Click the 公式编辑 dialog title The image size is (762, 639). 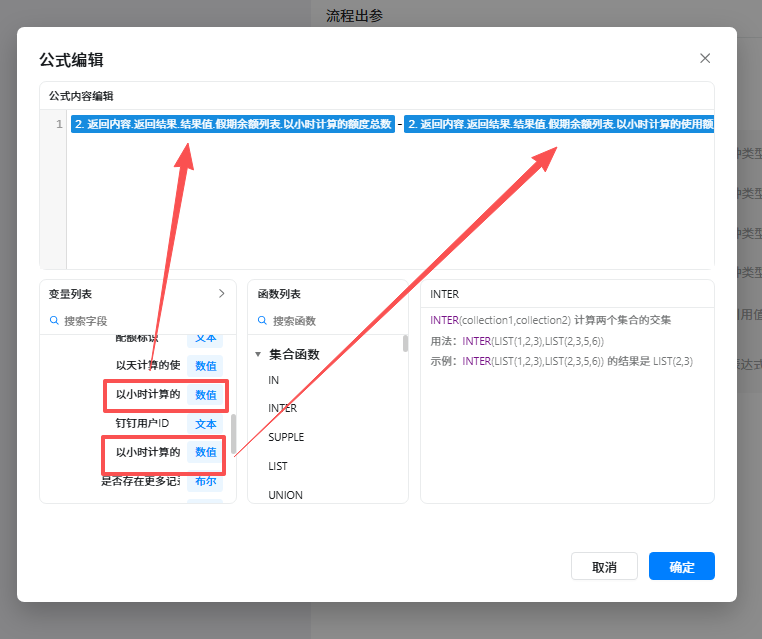71,60
